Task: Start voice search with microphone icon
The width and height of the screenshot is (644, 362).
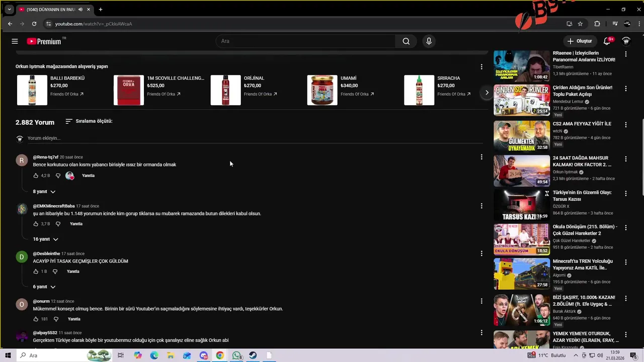Action: click(x=429, y=41)
